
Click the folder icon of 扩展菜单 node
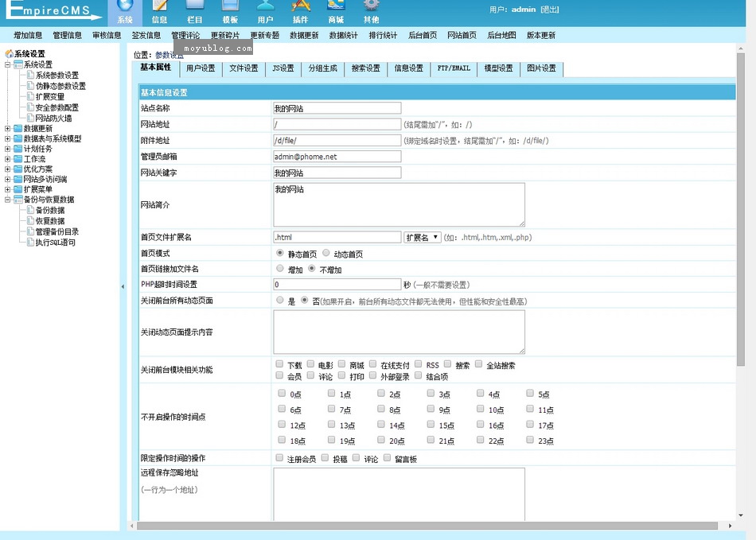(x=18, y=188)
